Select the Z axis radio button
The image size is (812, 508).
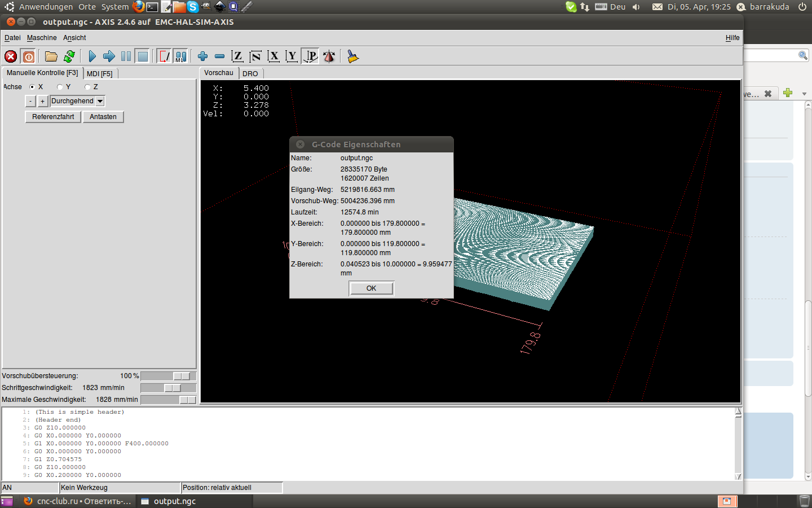pos(87,87)
